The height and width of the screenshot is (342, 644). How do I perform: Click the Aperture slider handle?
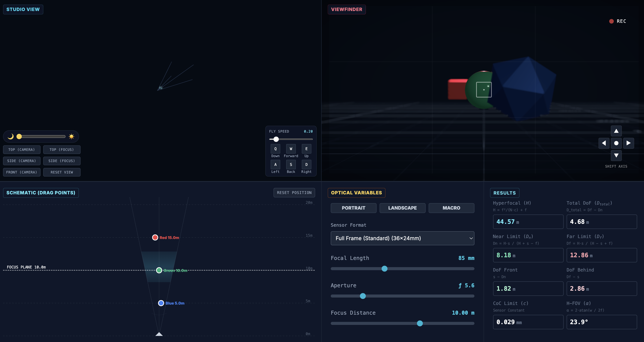tap(363, 296)
